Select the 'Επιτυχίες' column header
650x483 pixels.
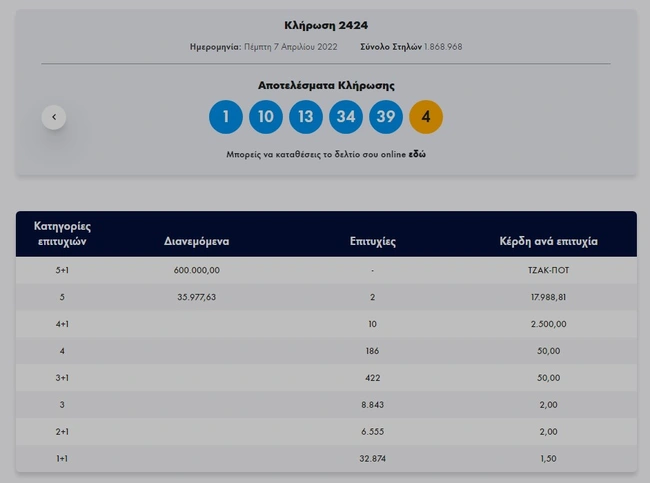373,242
